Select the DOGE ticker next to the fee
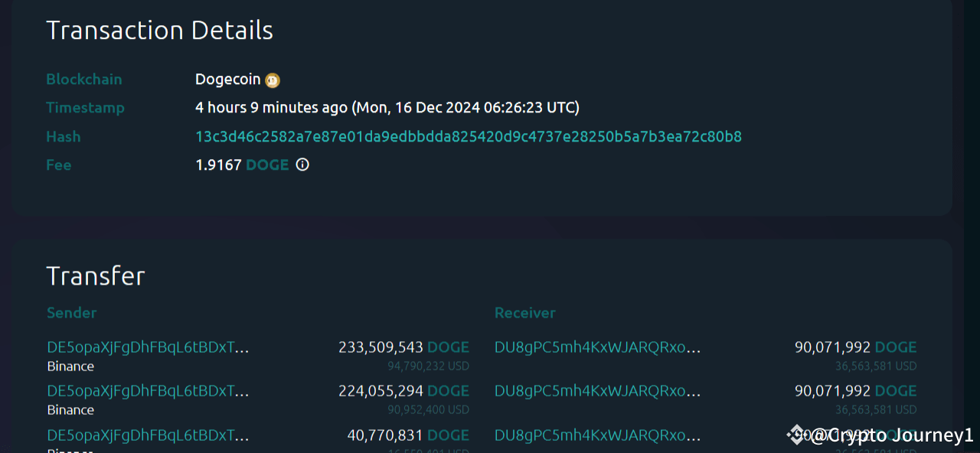Viewport: 980px width, 453px height. tap(266, 165)
